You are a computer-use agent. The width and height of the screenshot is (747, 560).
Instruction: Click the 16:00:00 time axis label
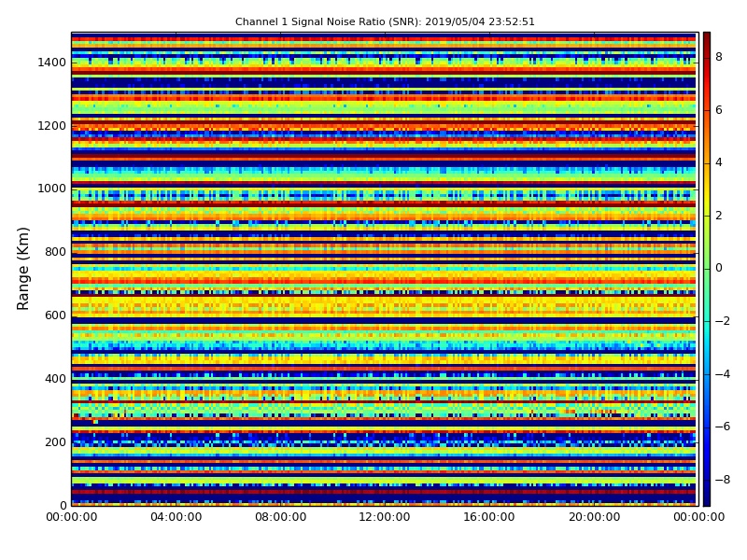point(489,517)
